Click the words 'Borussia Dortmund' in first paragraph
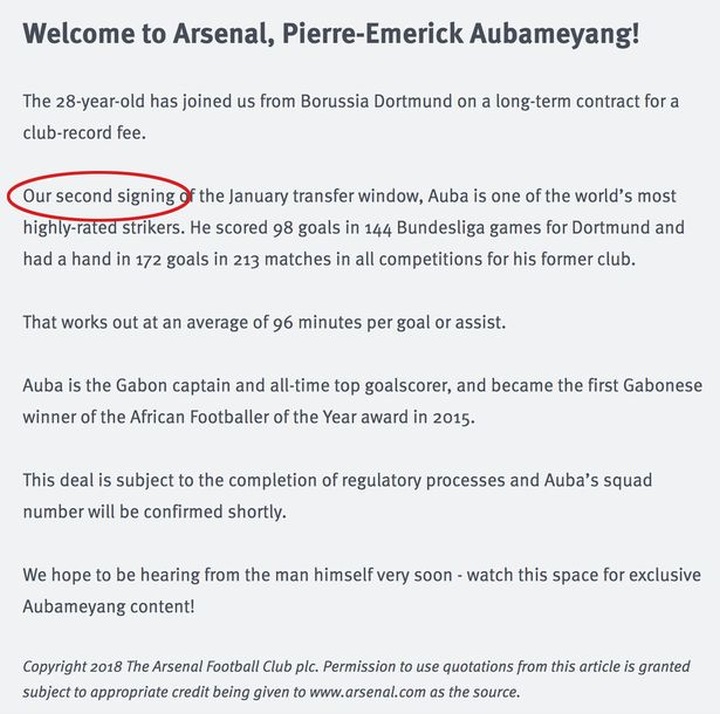The image size is (720, 714). pos(376,101)
